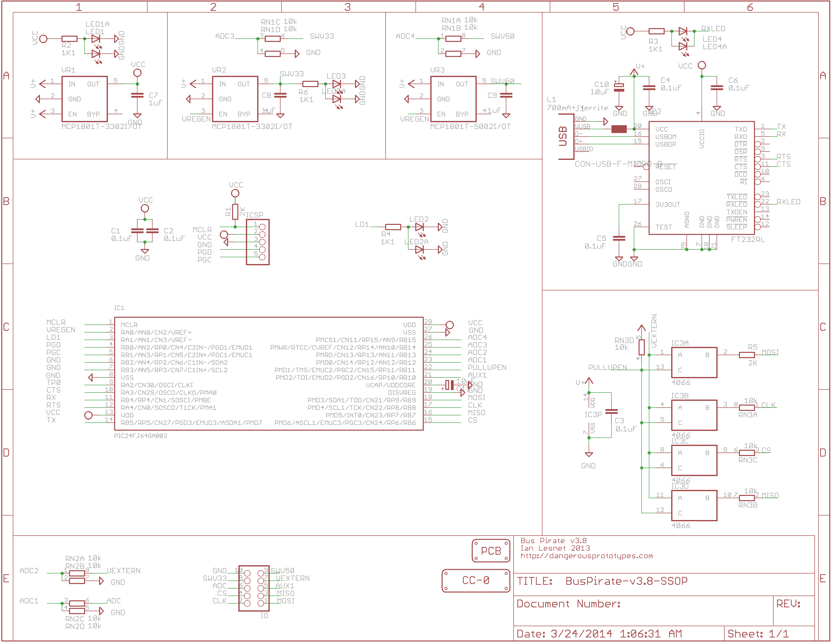831x644 pixels.
Task: Select the C10 polarized capacitor symbol
Action: [x=619, y=88]
